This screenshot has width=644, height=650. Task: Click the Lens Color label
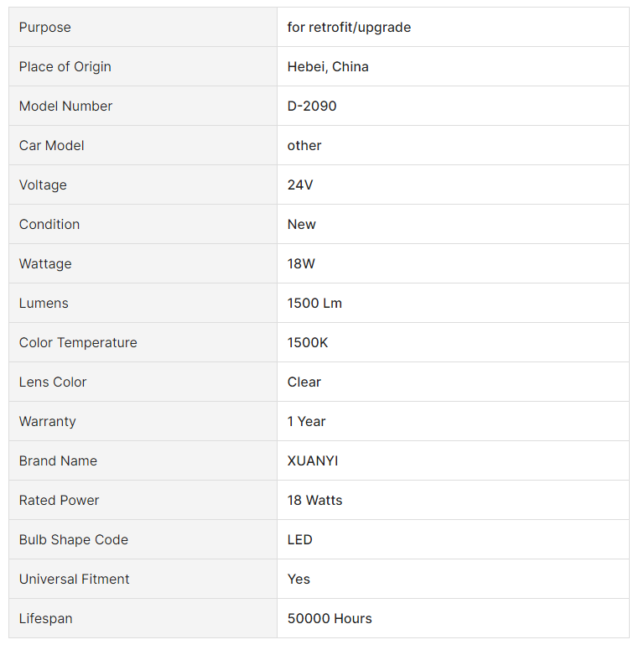[x=53, y=382]
